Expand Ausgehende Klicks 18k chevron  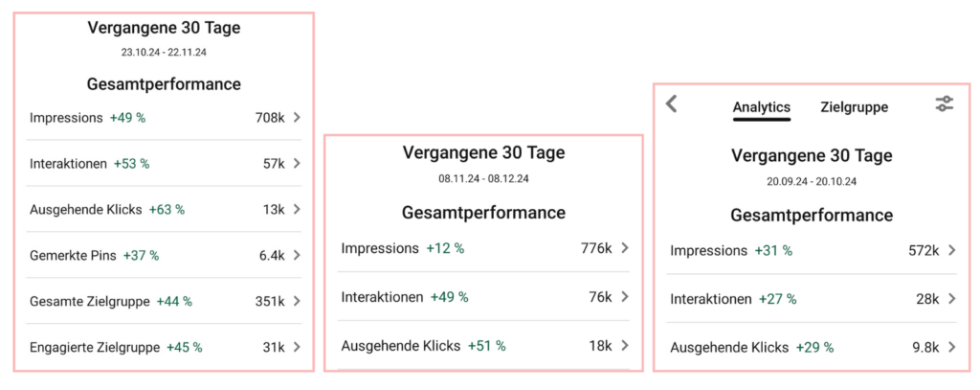click(625, 346)
